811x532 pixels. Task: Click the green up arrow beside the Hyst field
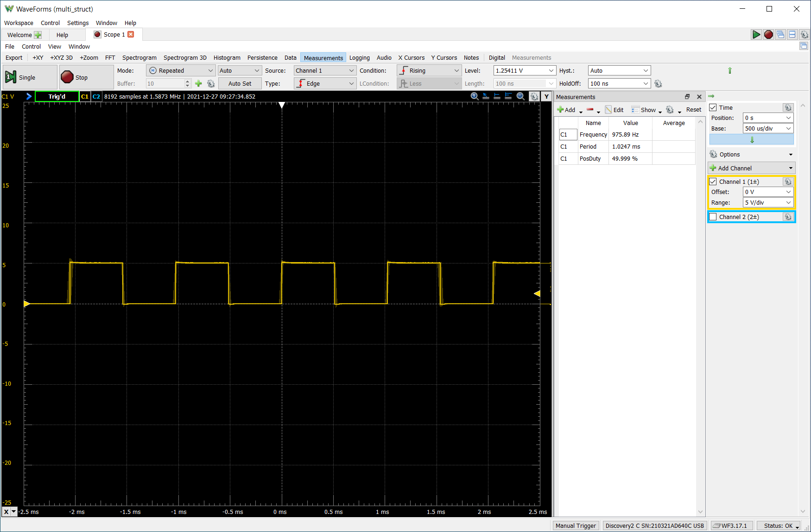point(730,70)
